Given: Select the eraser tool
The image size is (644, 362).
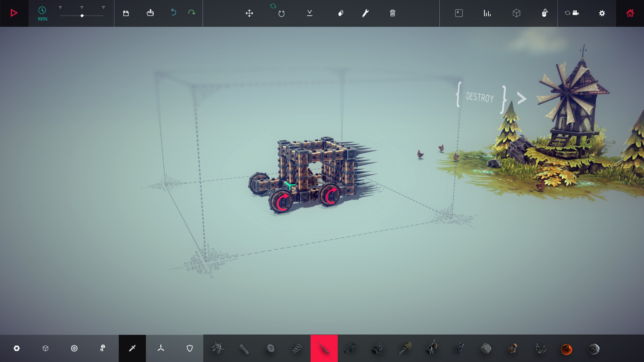Looking at the screenshot, I should coord(340,13).
